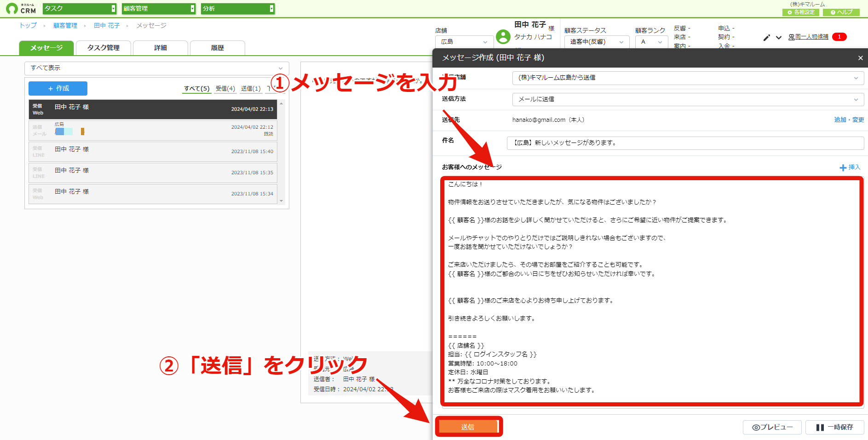Select Web message dated 2023/11/08 15:34
The image size is (868, 440).
[153, 194]
